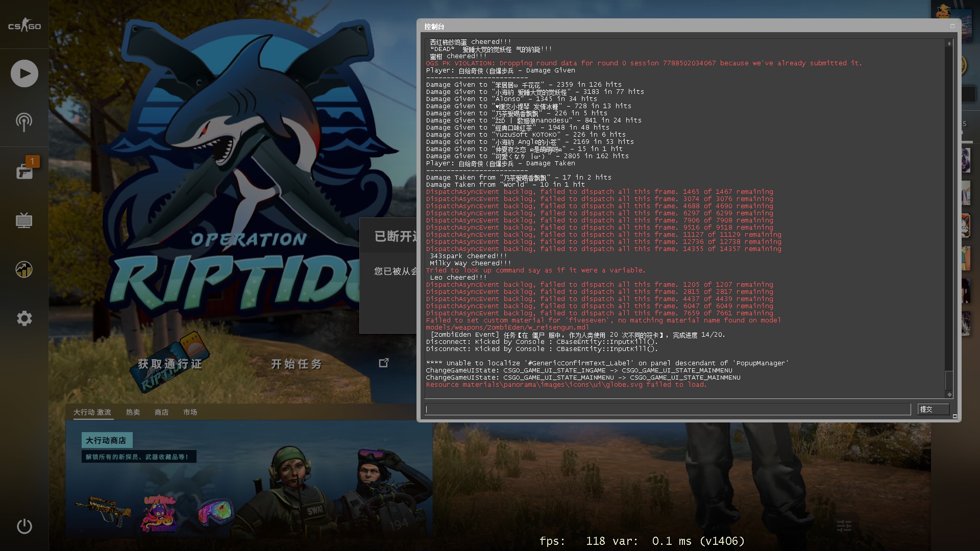This screenshot has width=980, height=551.
Task: Open the broadcast antenna sidebar icon
Action: click(24, 122)
